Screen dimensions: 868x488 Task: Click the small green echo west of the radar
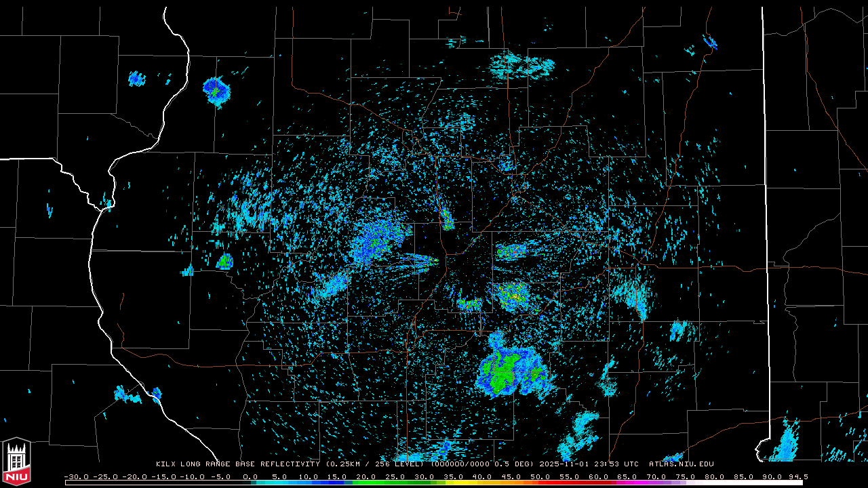224,261
